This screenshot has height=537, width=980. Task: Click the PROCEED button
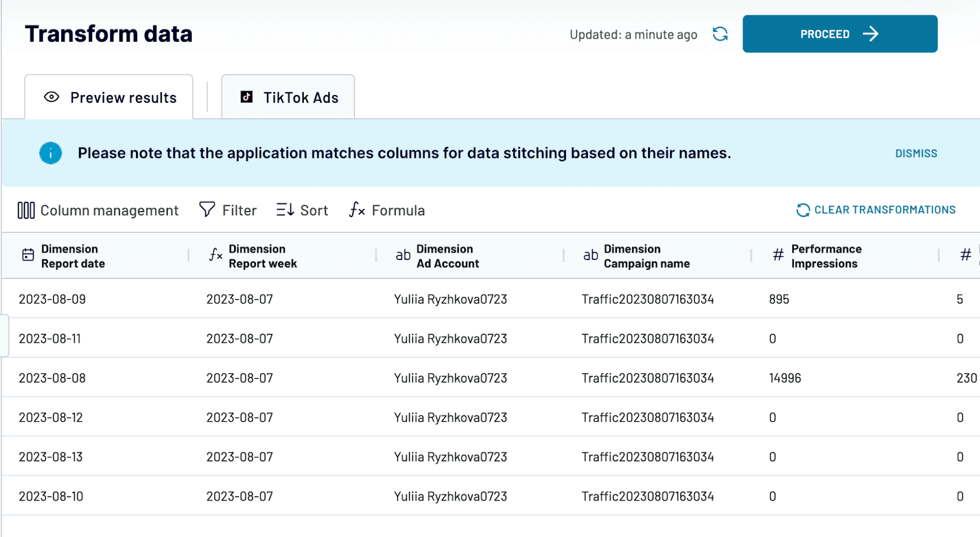point(840,34)
